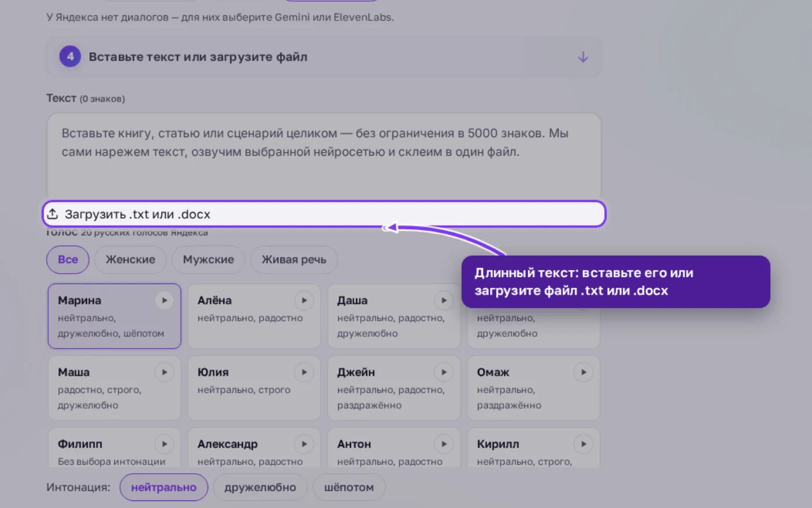Screen dimensions: 812x508
Task: Choose the Филипп voice card by name
Action: tap(80, 444)
